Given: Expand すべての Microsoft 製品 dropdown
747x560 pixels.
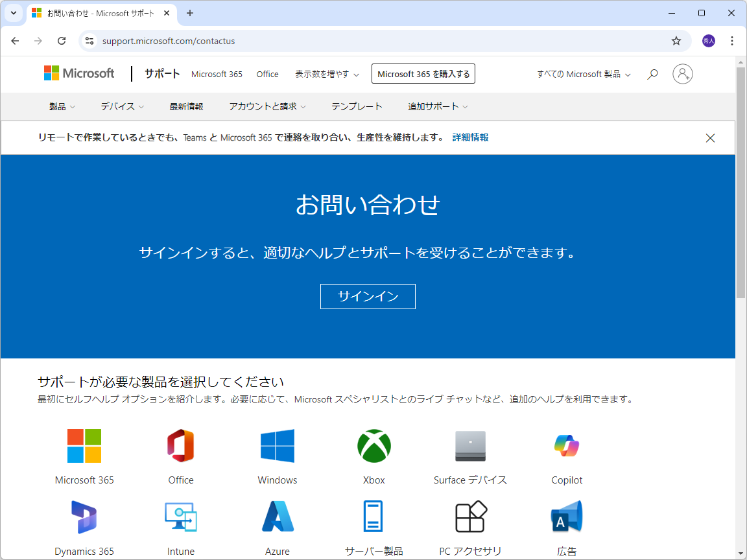Looking at the screenshot, I should tap(582, 74).
